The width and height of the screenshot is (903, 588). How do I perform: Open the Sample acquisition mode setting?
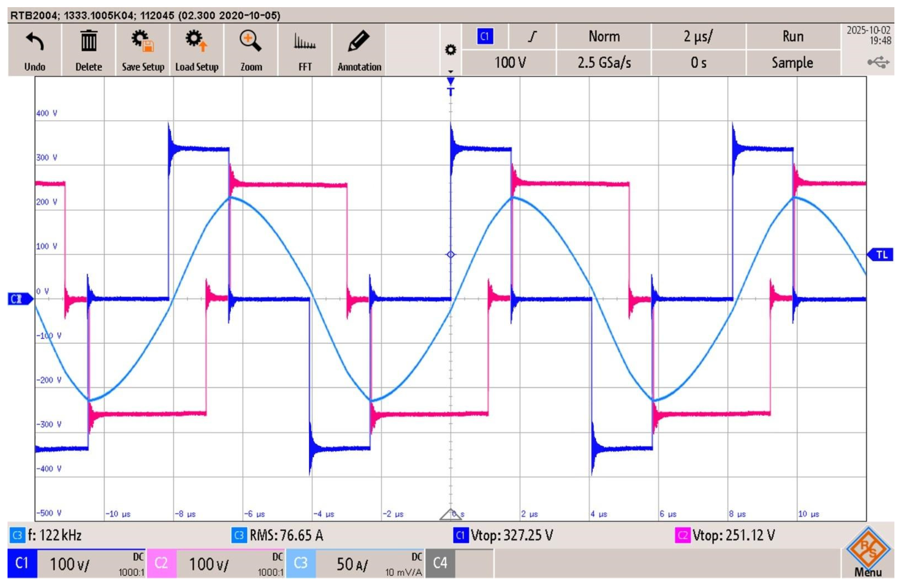point(792,63)
